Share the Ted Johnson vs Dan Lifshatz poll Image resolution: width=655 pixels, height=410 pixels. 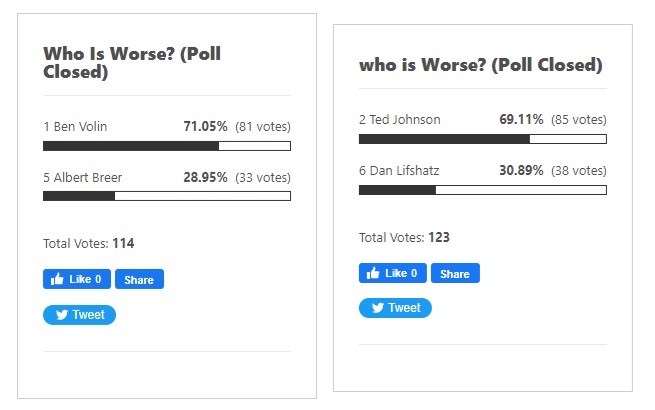pyautogui.click(x=455, y=273)
